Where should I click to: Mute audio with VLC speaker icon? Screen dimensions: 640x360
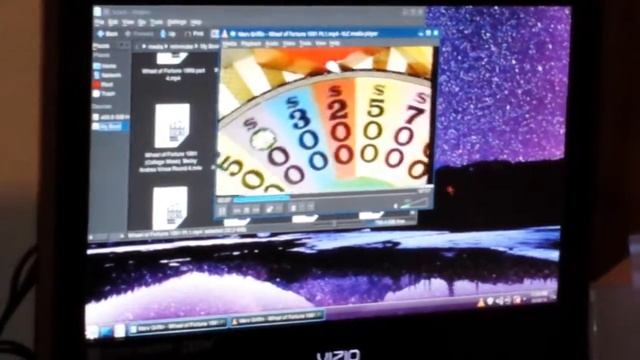(395, 206)
